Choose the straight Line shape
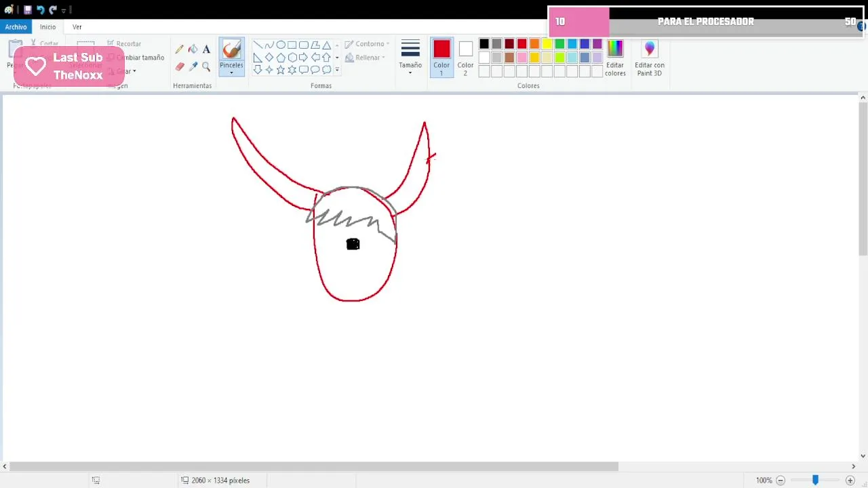This screenshot has width=868, height=488. click(258, 45)
